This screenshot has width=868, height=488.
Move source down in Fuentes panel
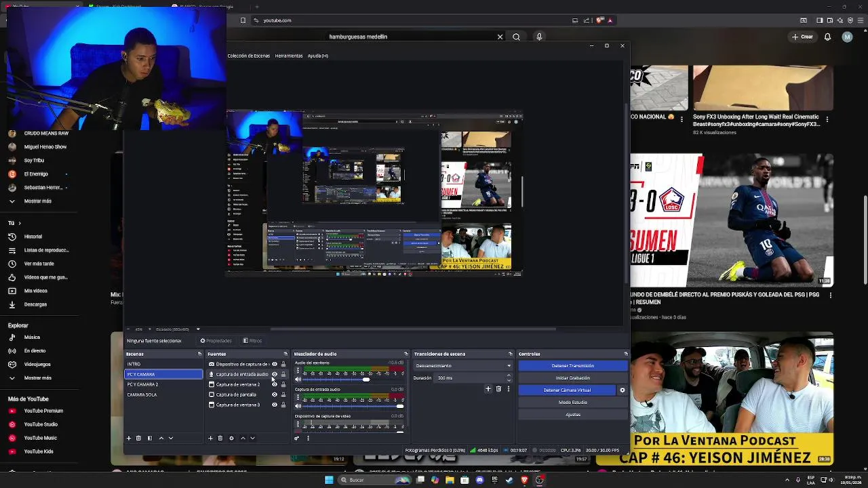(x=252, y=438)
